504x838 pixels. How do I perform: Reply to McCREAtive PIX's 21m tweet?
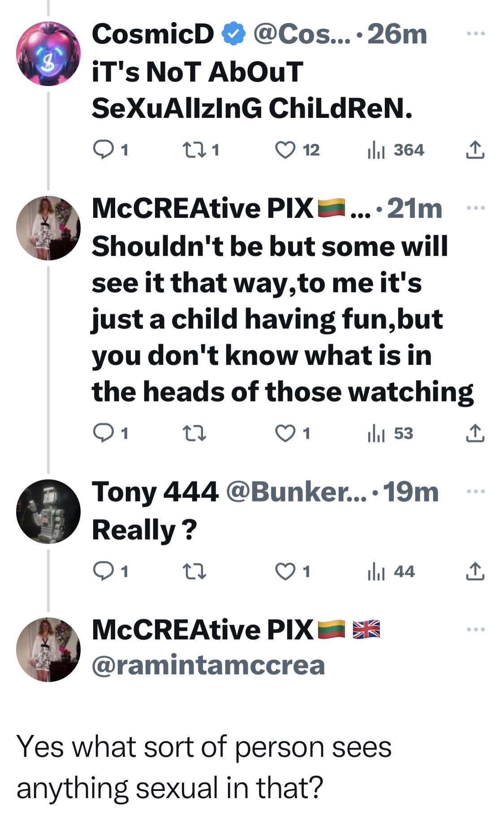click(x=103, y=433)
